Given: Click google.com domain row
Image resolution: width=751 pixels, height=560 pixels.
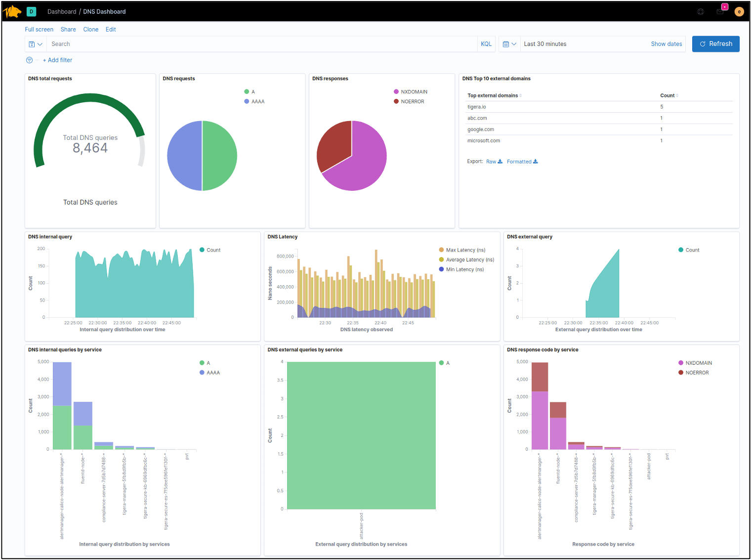Looking at the screenshot, I should coord(599,129).
